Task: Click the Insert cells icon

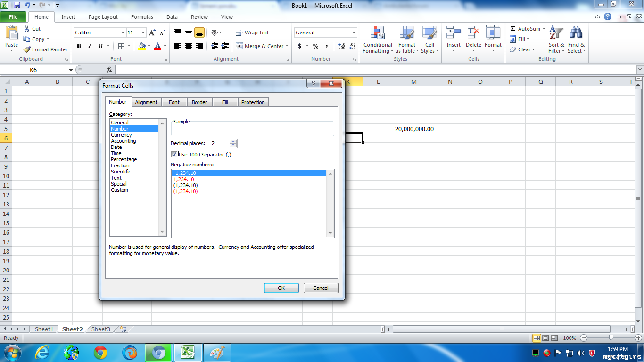Action: tap(454, 33)
